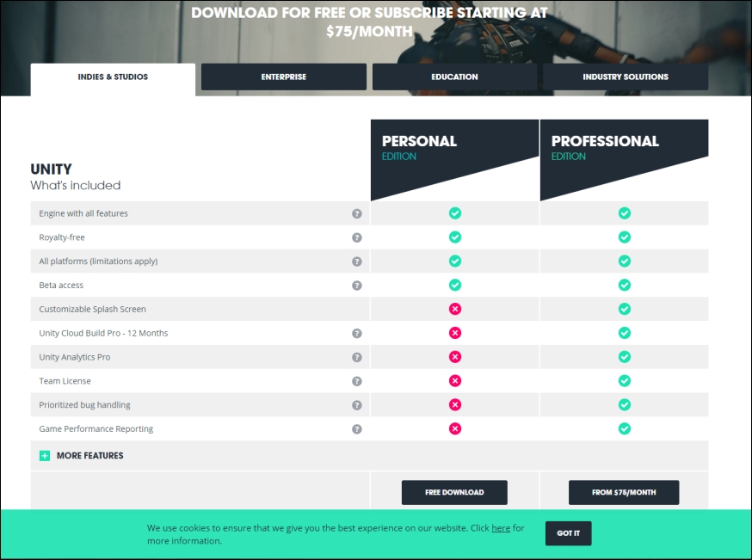Click help icon next to Royalty-free
752x560 pixels.
coord(357,237)
